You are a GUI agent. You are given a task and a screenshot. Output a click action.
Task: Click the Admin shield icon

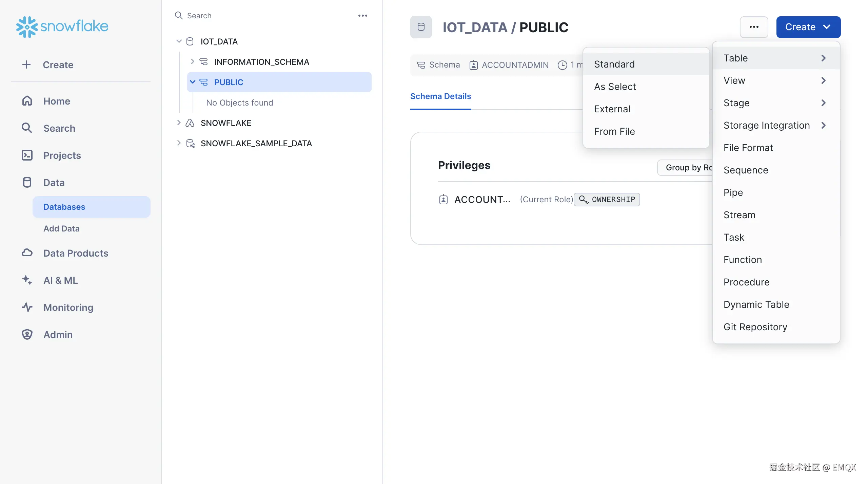click(27, 334)
